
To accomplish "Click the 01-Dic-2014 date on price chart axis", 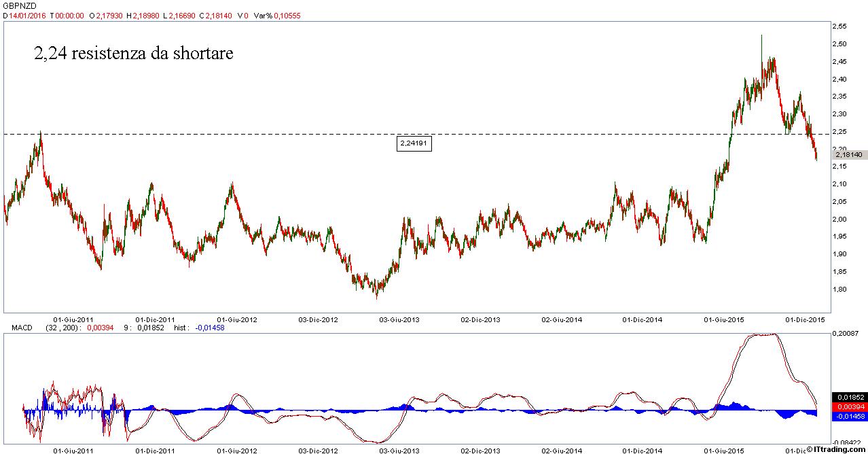I will (642, 319).
